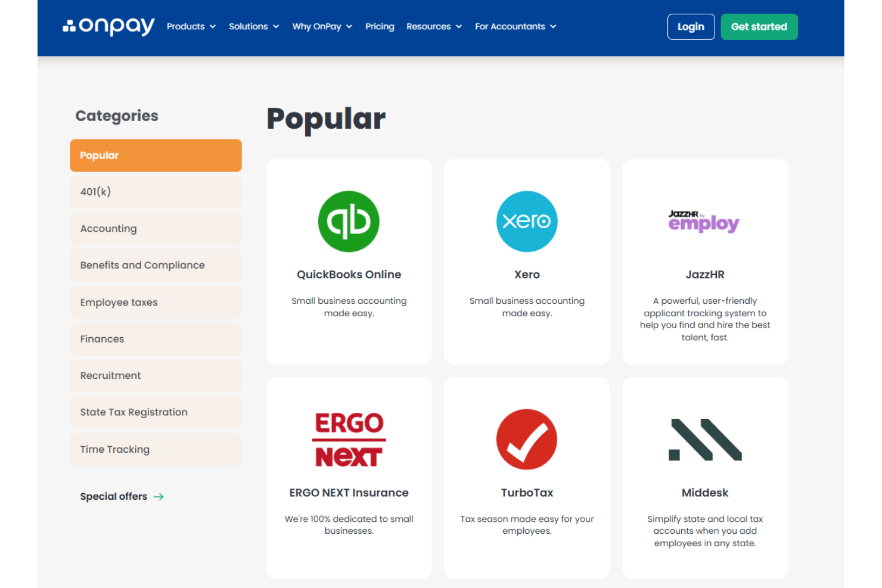The height and width of the screenshot is (588, 882).
Task: Click 'We're 100% dedicated to small businesses' text
Action: pyautogui.click(x=349, y=525)
